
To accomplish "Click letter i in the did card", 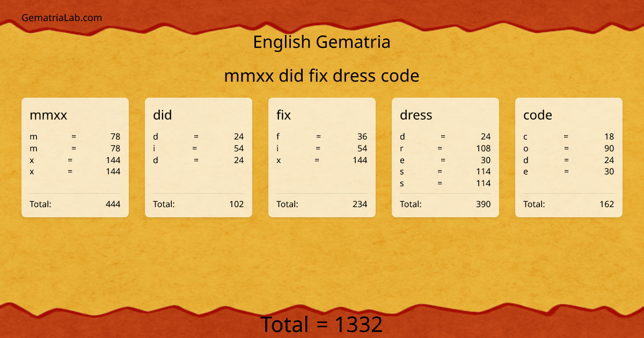I will pos(154,148).
